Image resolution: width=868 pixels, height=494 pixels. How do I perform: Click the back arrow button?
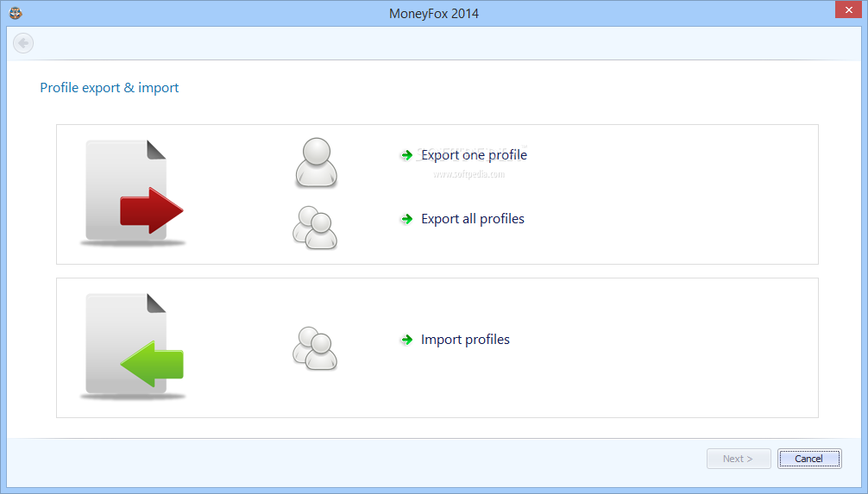(x=23, y=43)
